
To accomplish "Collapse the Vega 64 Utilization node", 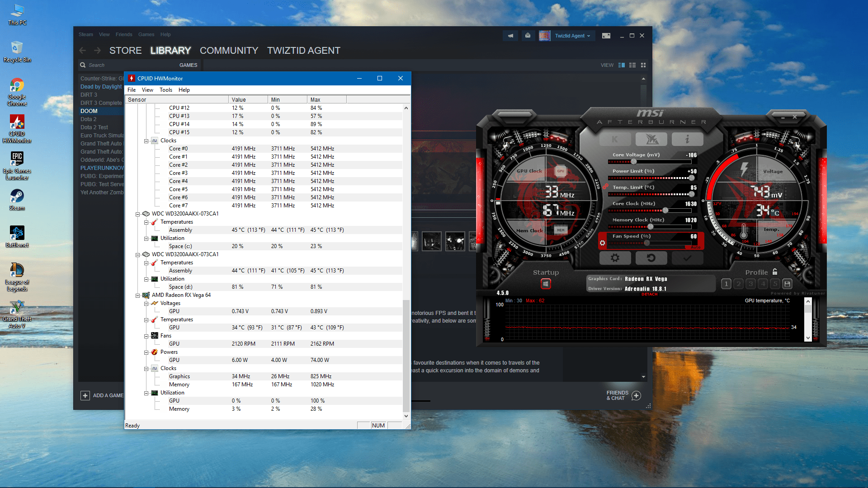I will tap(146, 393).
